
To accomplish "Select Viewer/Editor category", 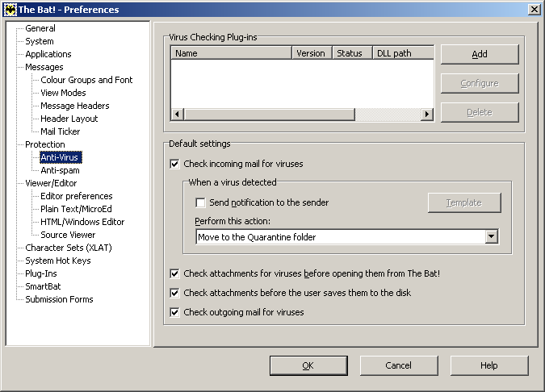I will 51,183.
